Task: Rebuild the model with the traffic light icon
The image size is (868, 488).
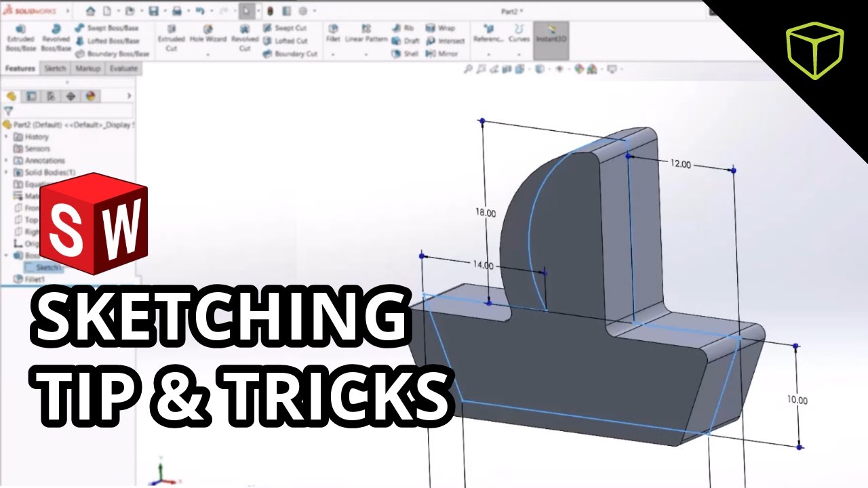Action: tap(270, 11)
